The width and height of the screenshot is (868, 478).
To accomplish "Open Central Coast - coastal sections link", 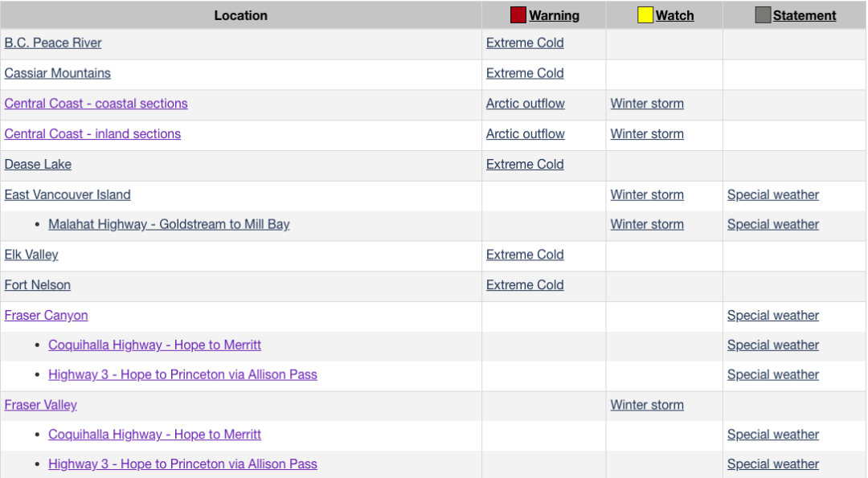I will [96, 104].
